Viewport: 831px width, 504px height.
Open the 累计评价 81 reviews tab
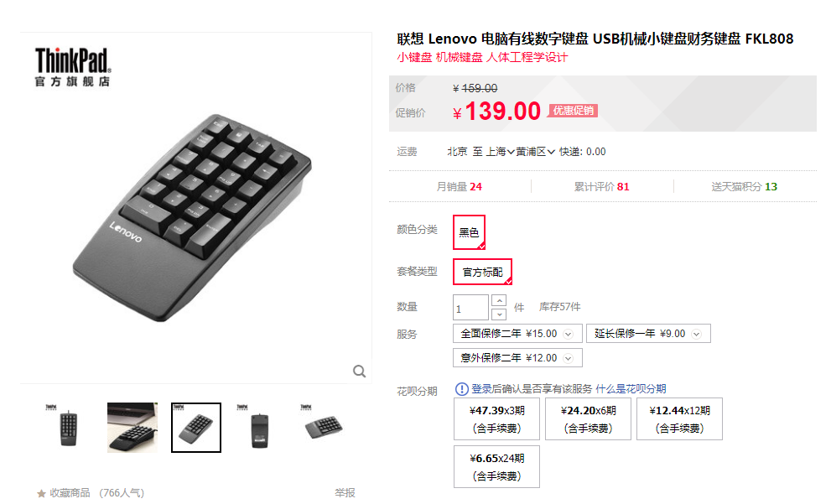pyautogui.click(x=601, y=186)
